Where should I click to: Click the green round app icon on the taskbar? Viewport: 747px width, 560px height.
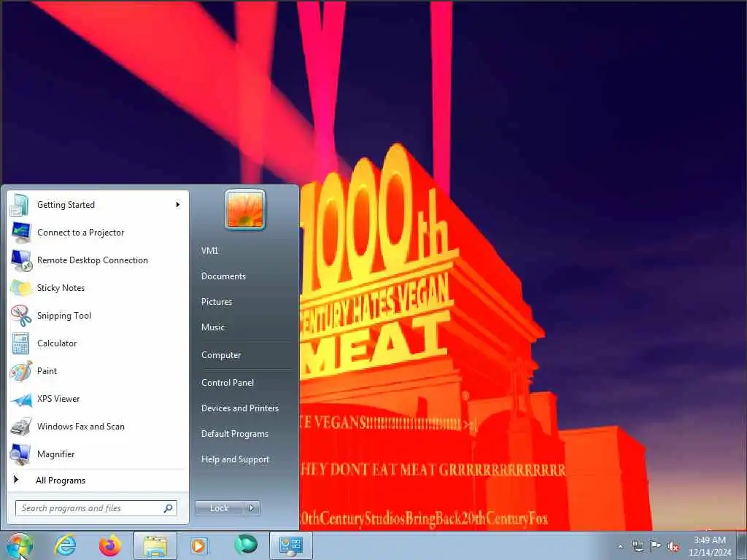[246, 545]
